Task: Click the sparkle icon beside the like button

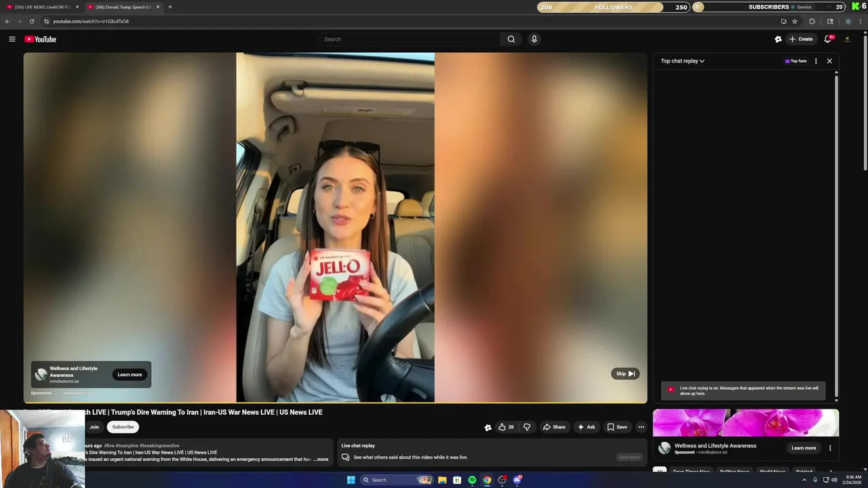Action: pos(488,427)
